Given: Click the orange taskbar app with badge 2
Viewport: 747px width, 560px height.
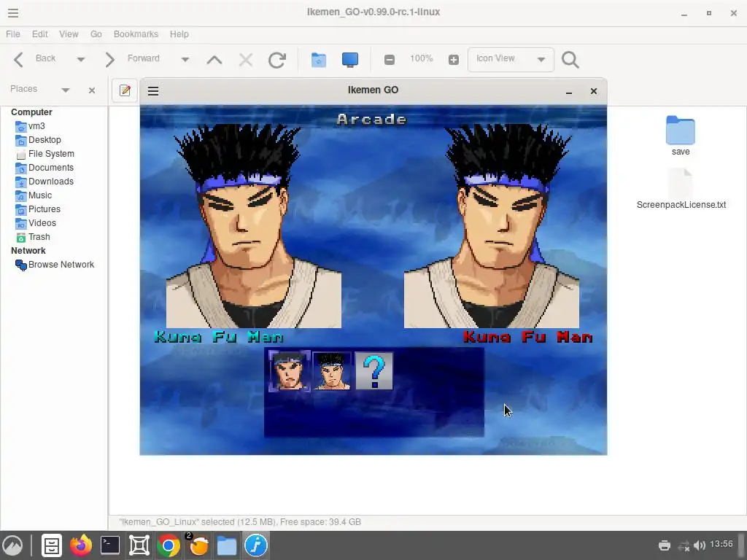Looking at the screenshot, I should 198,545.
